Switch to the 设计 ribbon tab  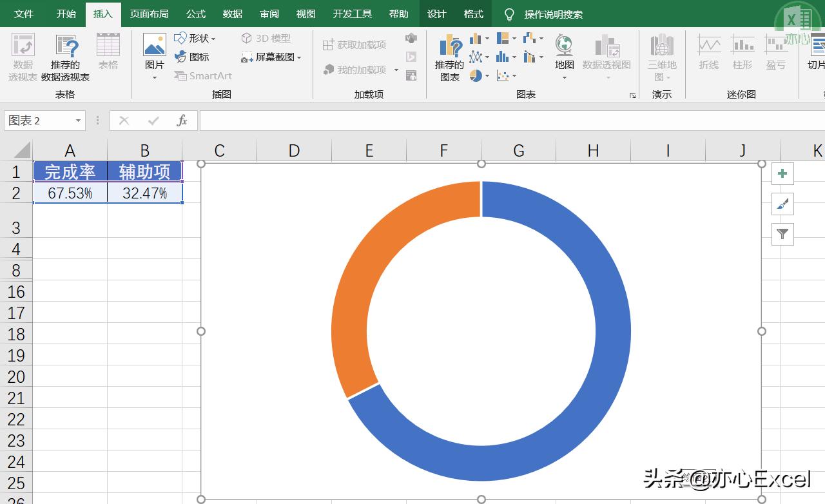[x=436, y=14]
